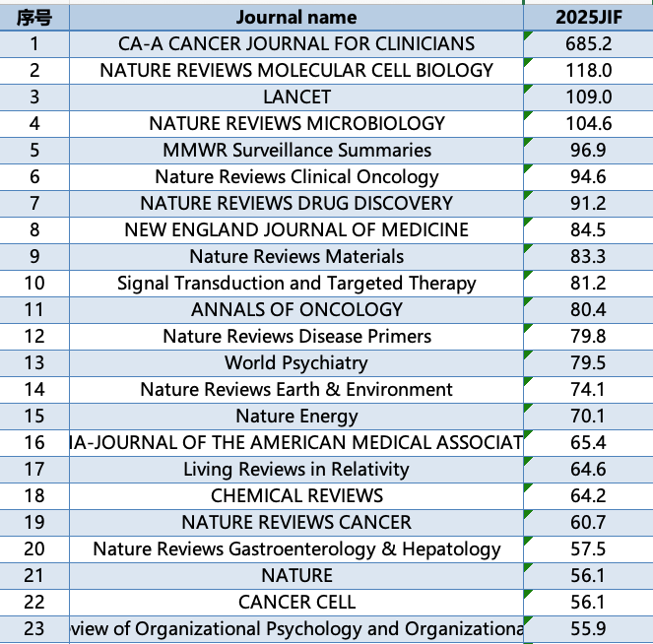
Task: Click the JIF value 57.5
Action: [588, 549]
